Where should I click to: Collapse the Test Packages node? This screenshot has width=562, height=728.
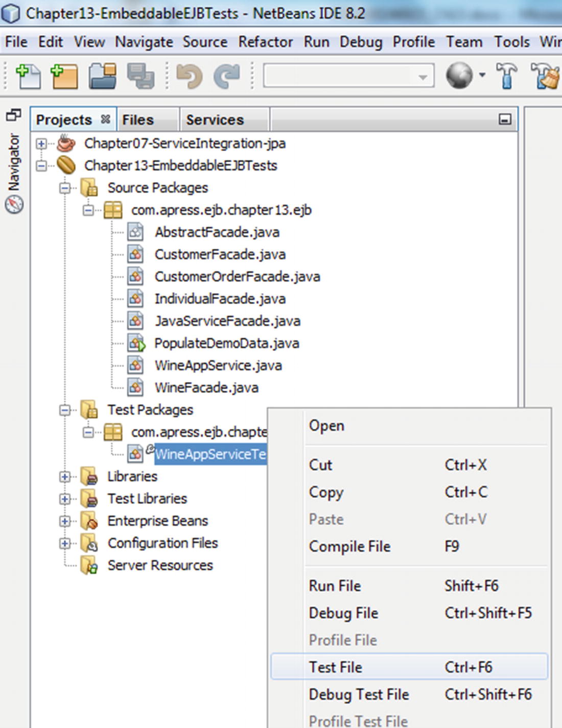click(x=65, y=410)
